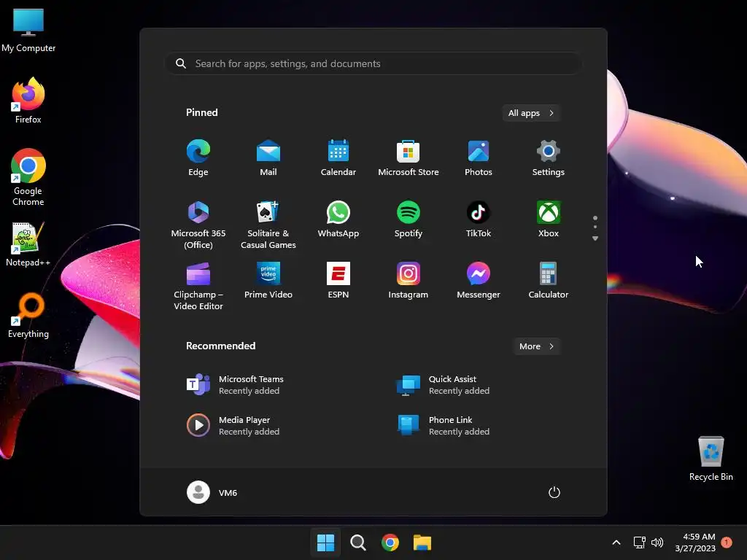This screenshot has height=560, width=747.
Task: Click the search box in Start menu
Action: 373,63
